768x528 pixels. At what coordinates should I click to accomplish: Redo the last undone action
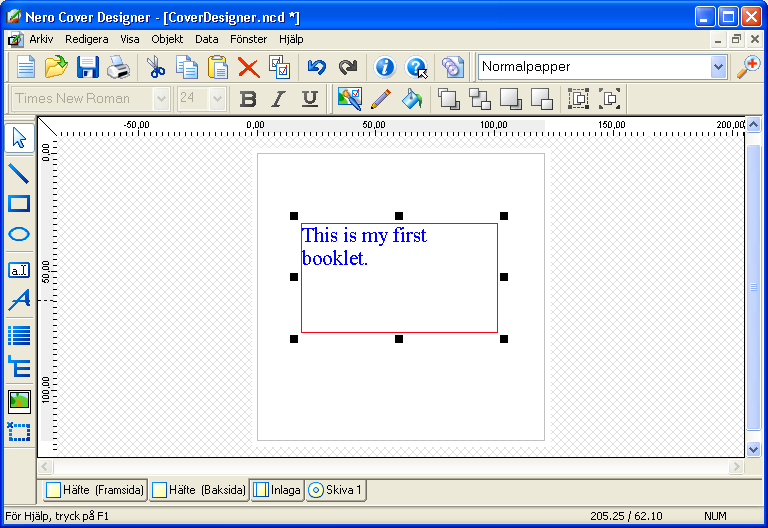(348, 67)
